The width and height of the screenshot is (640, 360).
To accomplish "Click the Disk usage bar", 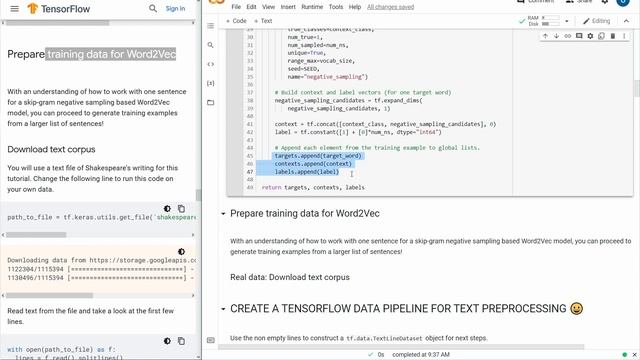I will click(x=550, y=24).
